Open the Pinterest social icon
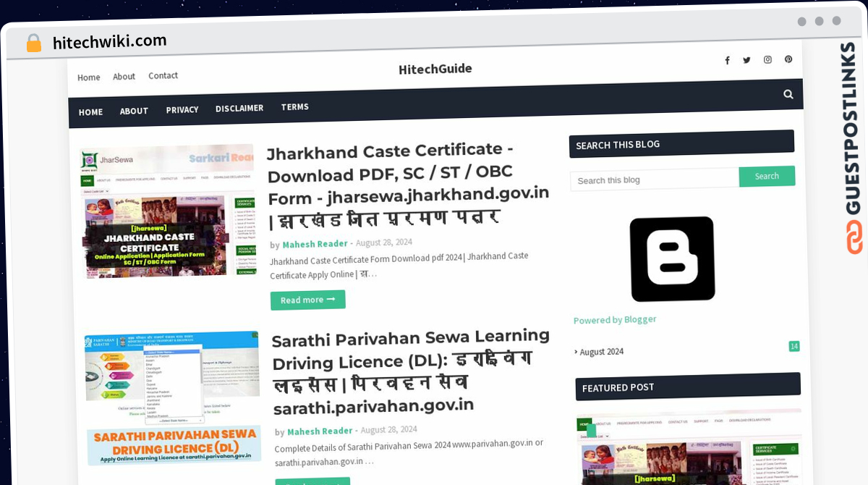The width and height of the screenshot is (868, 485). tap(788, 59)
